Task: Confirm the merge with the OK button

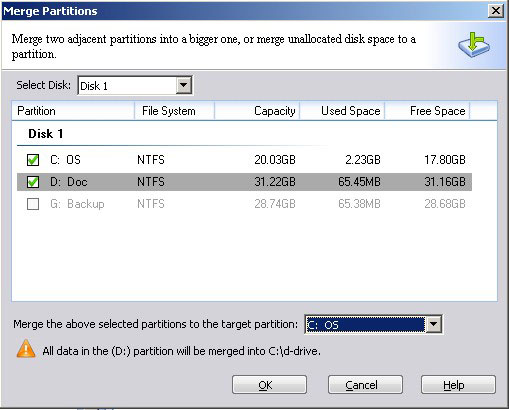Action: tap(269, 385)
